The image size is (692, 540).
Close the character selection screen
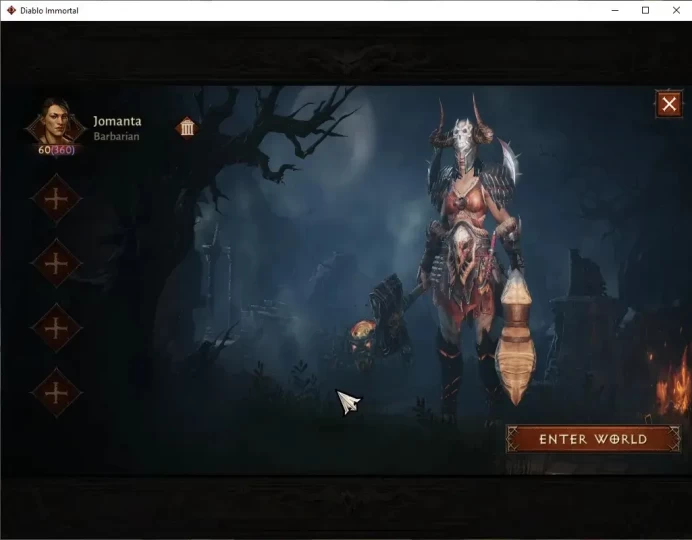[x=669, y=104]
